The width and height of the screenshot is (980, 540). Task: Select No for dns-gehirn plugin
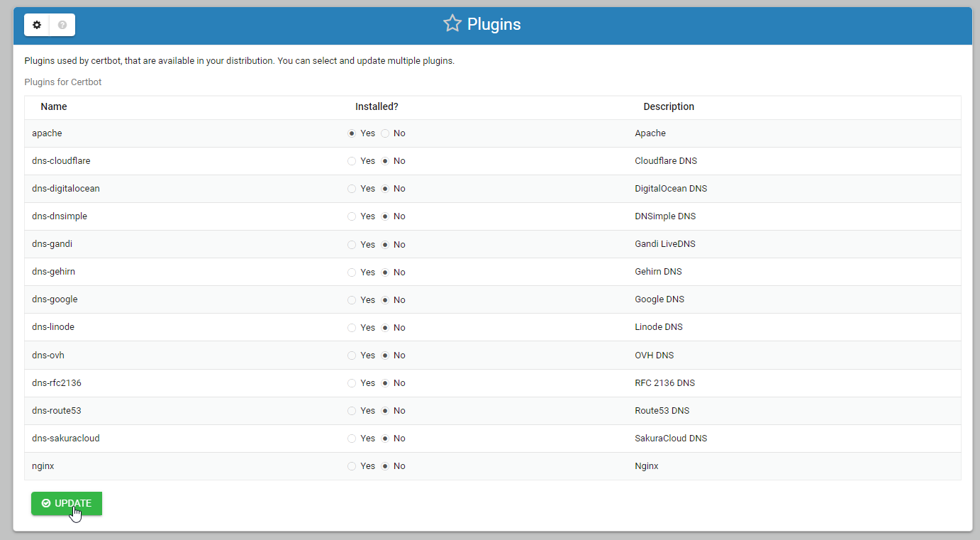point(385,272)
